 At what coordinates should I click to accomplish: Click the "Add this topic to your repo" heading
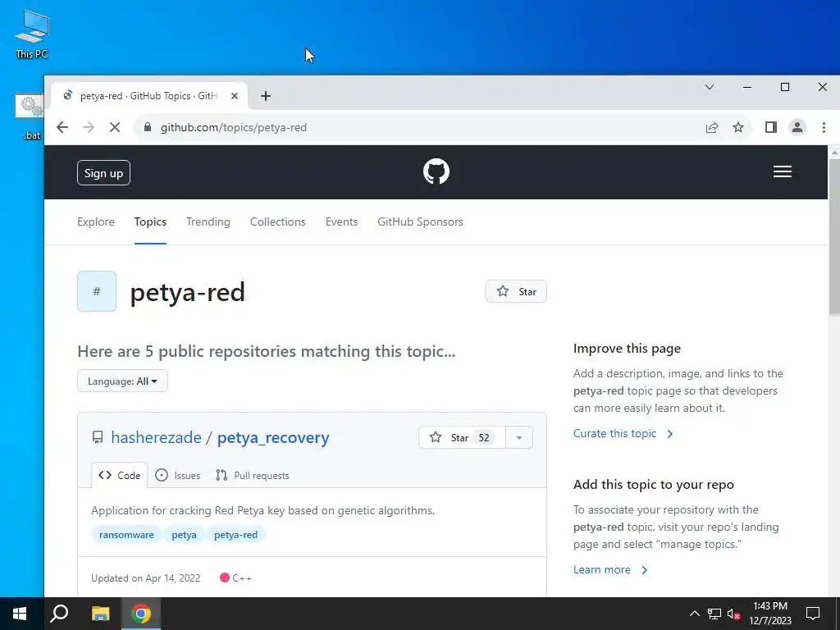click(654, 485)
